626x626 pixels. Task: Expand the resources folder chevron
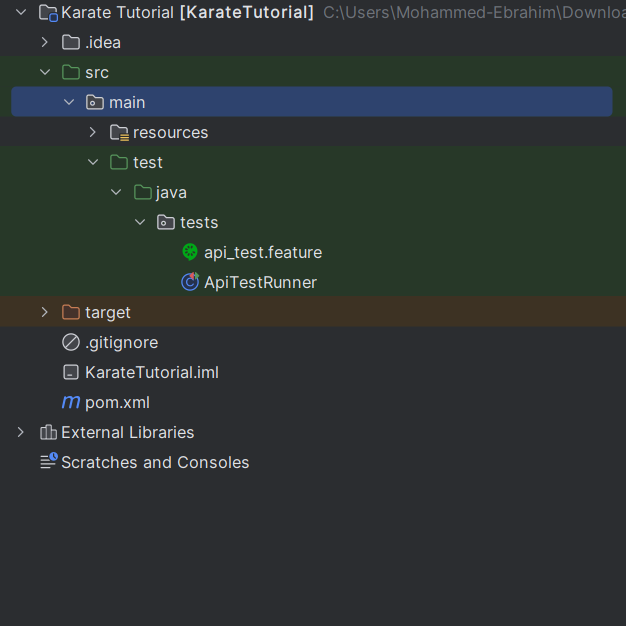93,132
